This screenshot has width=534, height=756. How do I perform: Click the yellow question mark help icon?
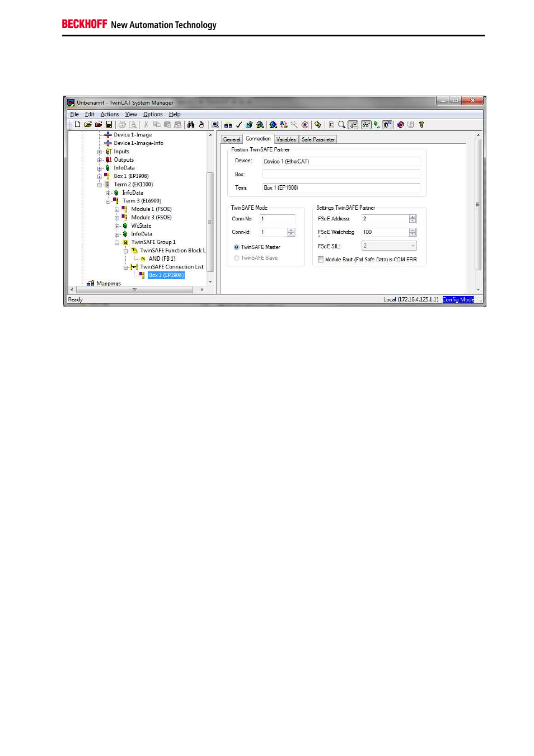pos(421,125)
